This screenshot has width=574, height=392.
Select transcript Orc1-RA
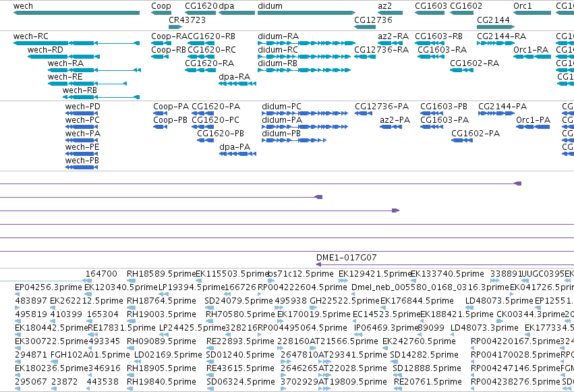pos(532,57)
